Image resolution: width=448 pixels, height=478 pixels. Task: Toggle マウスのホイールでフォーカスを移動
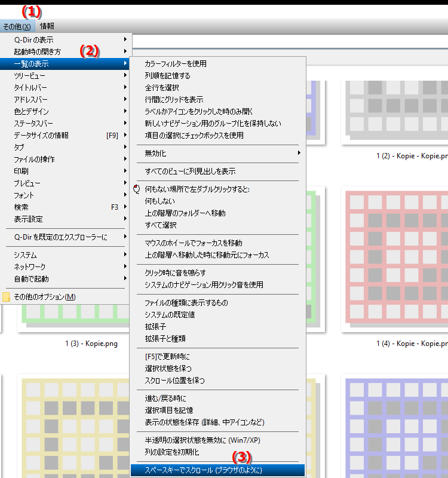pyautogui.click(x=217, y=243)
